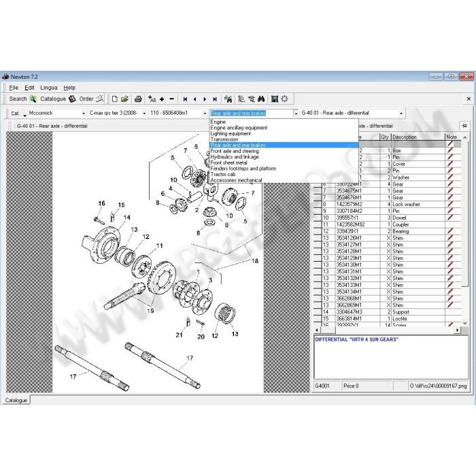Close the toolbar panel with the small X
Screen dimensions: 476x476
pos(469,99)
